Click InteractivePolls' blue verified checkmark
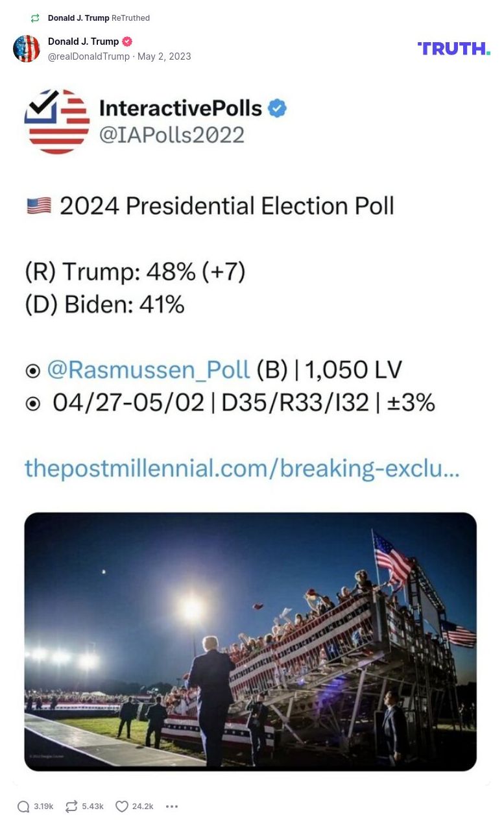The height and width of the screenshot is (826, 504). pos(276,108)
